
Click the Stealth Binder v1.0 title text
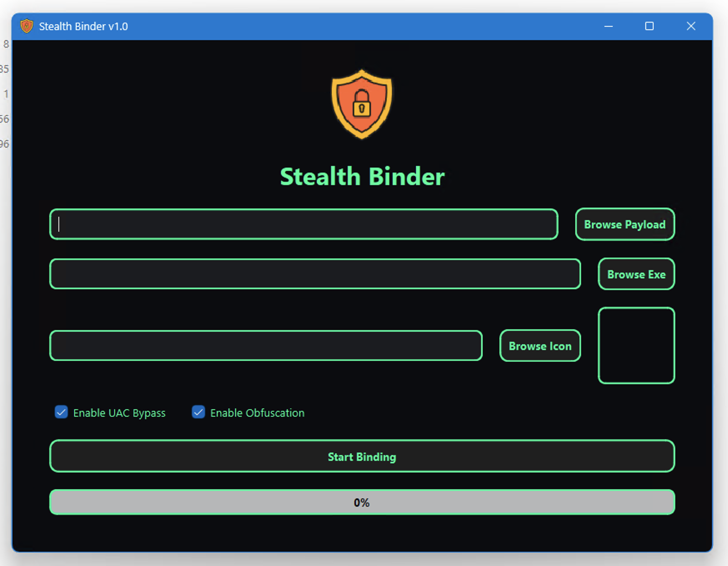click(83, 26)
